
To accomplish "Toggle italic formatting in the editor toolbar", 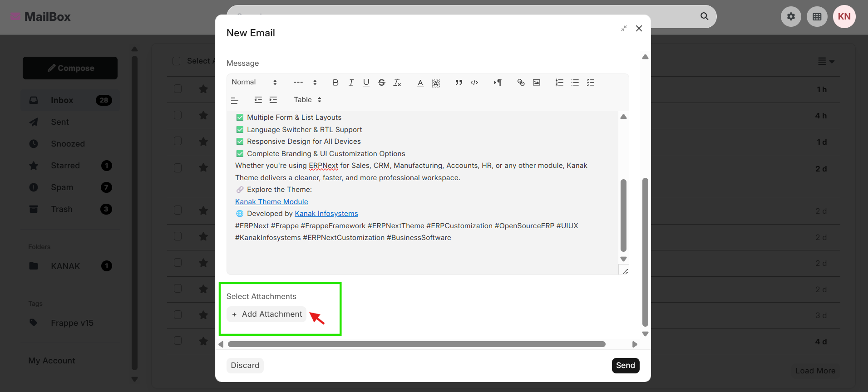I will (x=351, y=83).
